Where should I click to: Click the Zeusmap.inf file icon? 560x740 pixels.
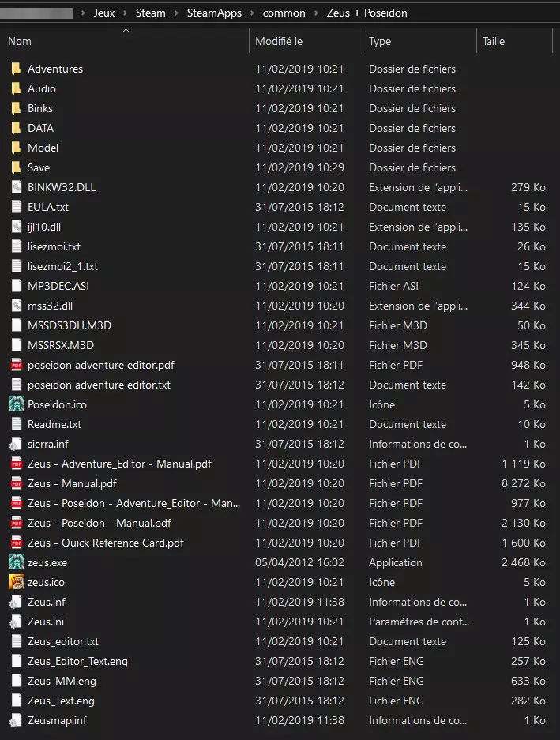[x=16, y=720]
